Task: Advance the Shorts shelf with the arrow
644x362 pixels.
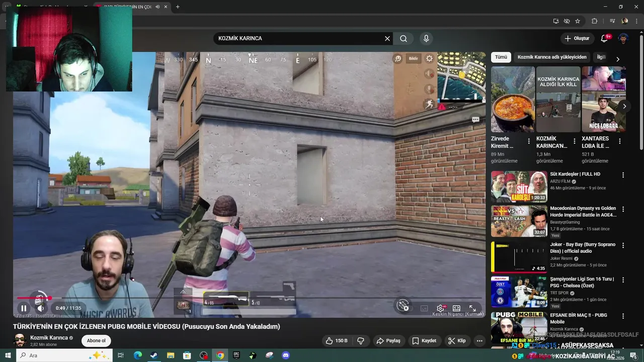Action: coord(624,106)
